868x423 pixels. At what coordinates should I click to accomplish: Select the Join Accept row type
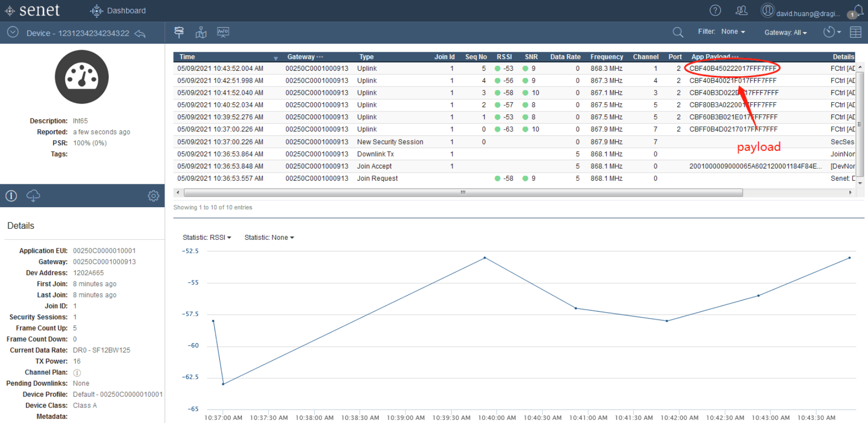[x=374, y=166]
